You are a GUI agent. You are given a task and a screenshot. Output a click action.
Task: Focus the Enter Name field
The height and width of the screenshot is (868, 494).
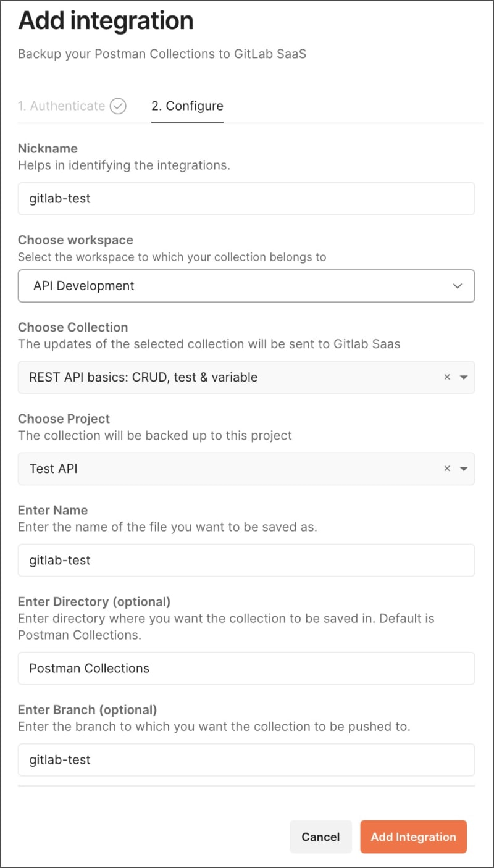pos(247,560)
